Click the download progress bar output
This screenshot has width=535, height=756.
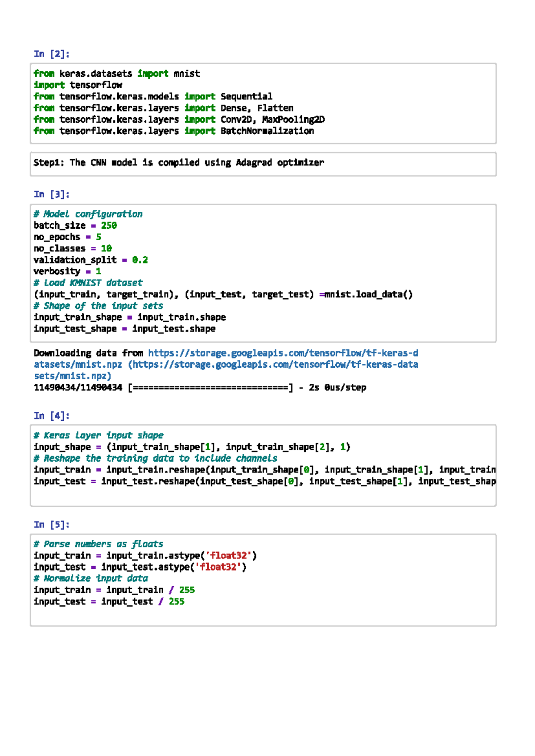click(210, 388)
